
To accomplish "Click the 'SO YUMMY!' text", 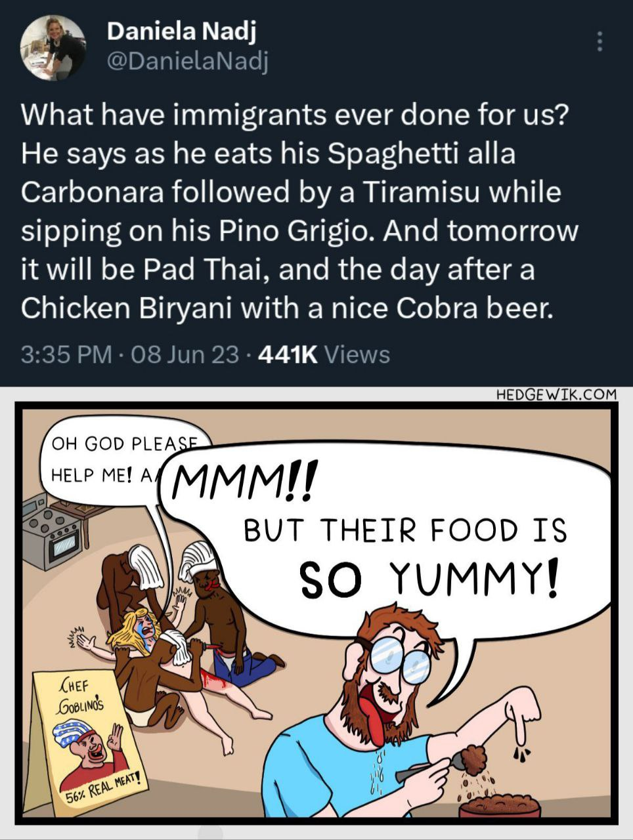I will point(429,578).
